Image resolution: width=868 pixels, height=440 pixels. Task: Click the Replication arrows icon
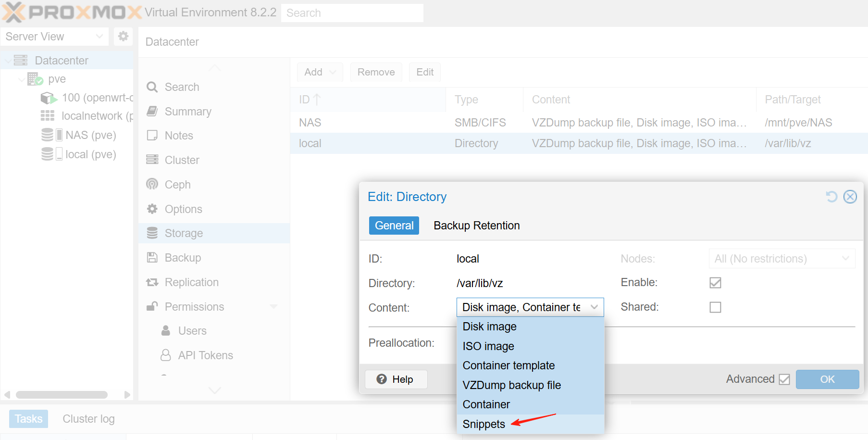coord(152,282)
